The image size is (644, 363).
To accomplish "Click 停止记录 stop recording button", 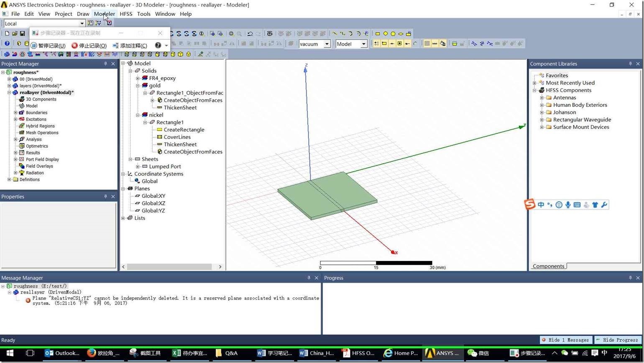I will (x=89, y=45).
